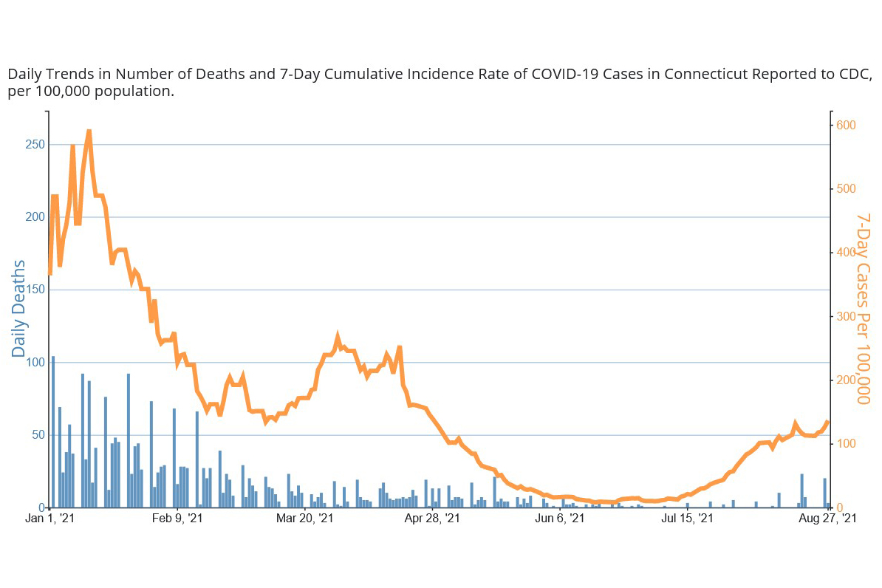Click the 200 tick on Daily Deaths axis

point(33,217)
